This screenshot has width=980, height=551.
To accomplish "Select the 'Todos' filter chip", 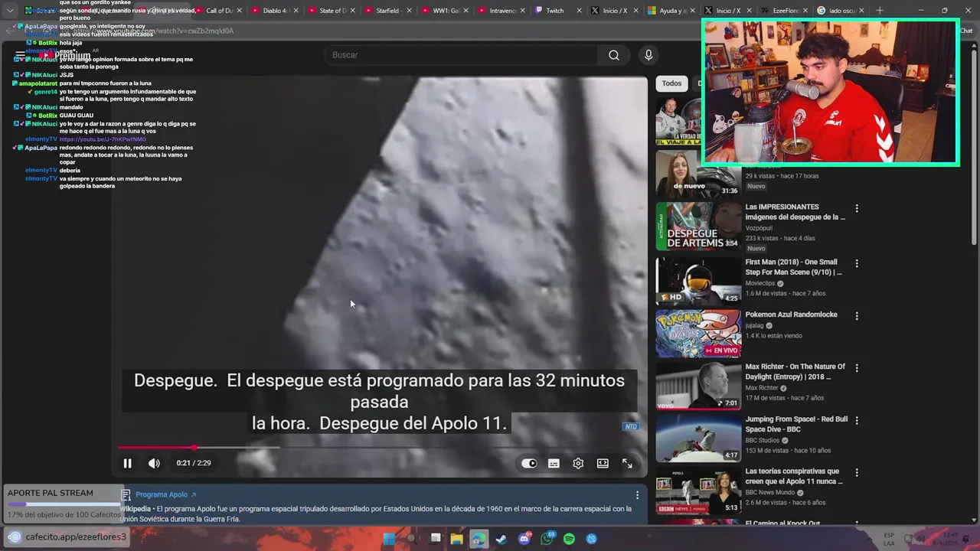I will tap(671, 83).
